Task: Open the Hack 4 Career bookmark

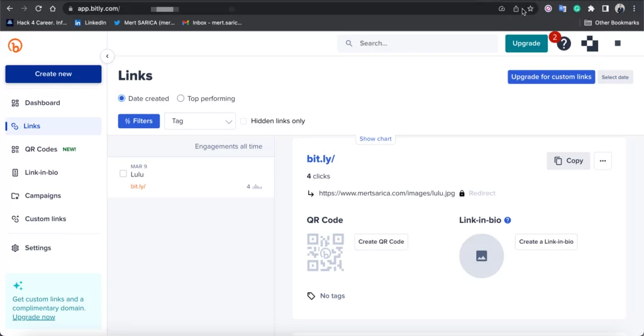Action: pyautogui.click(x=36, y=23)
